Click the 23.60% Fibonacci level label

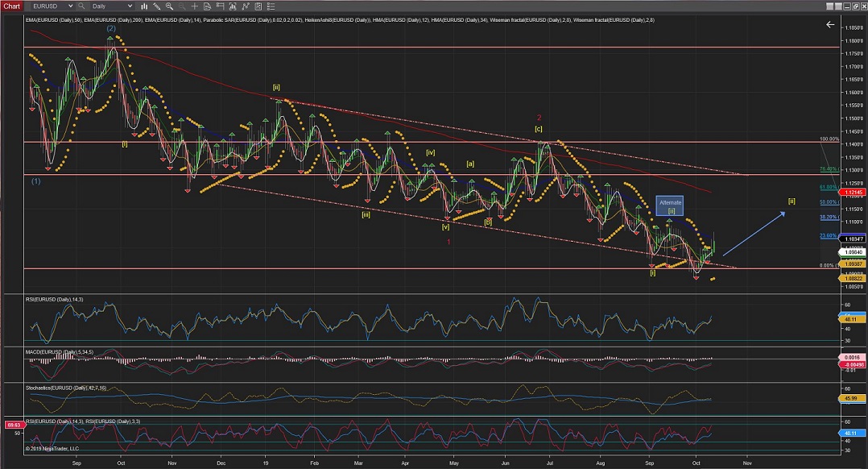[829, 235]
